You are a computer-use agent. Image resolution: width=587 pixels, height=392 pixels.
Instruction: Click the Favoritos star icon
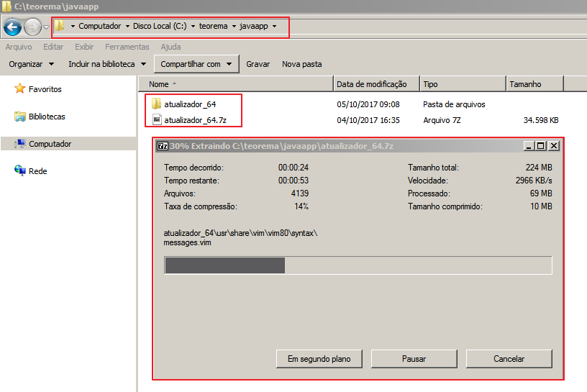pos(20,88)
